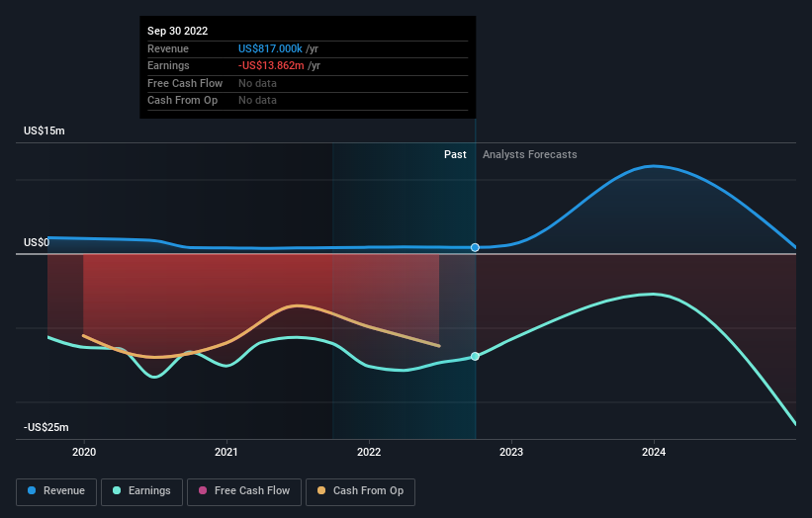Click the Earnings data point marker
Viewport: 812px width, 518px height.
pos(475,357)
